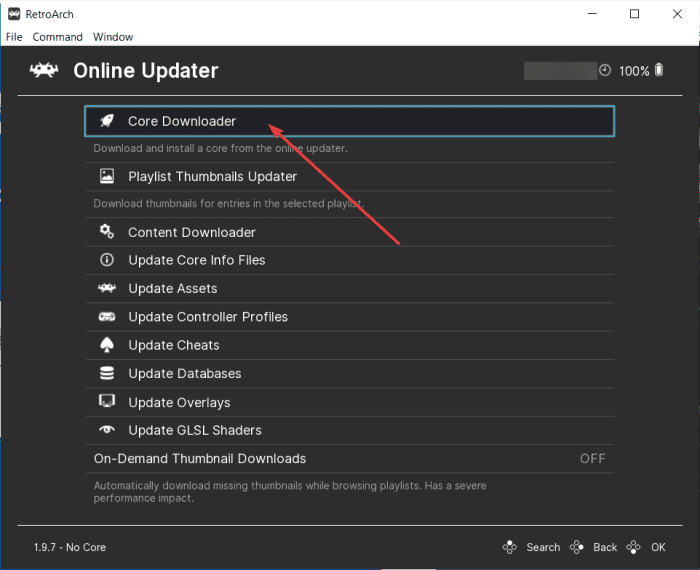
Task: Click the clock icon in the header
Action: pyautogui.click(x=604, y=70)
